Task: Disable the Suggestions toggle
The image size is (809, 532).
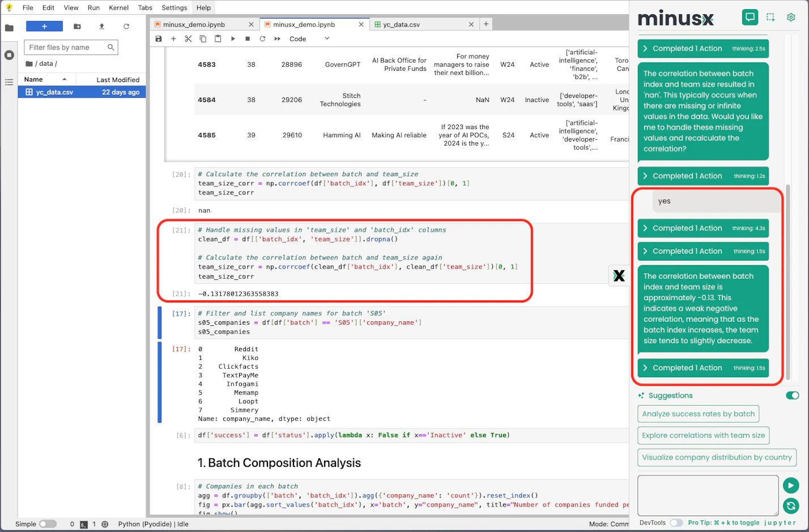Action: tap(792, 395)
